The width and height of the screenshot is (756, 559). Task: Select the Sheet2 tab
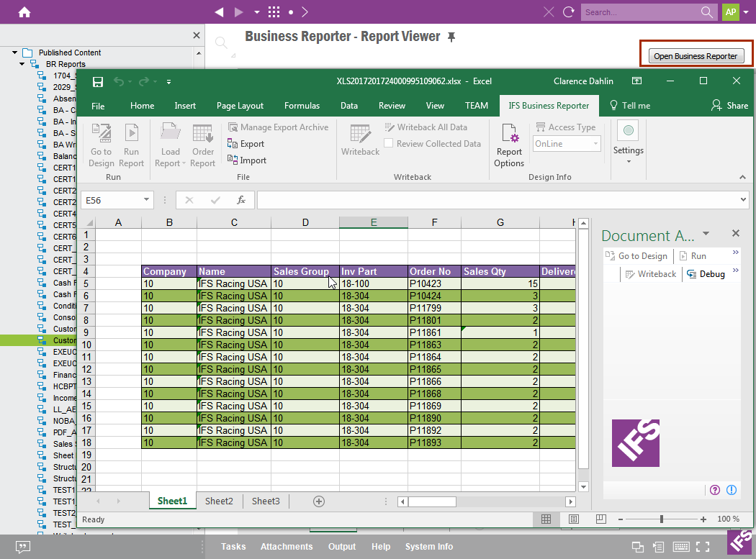pos(219,501)
